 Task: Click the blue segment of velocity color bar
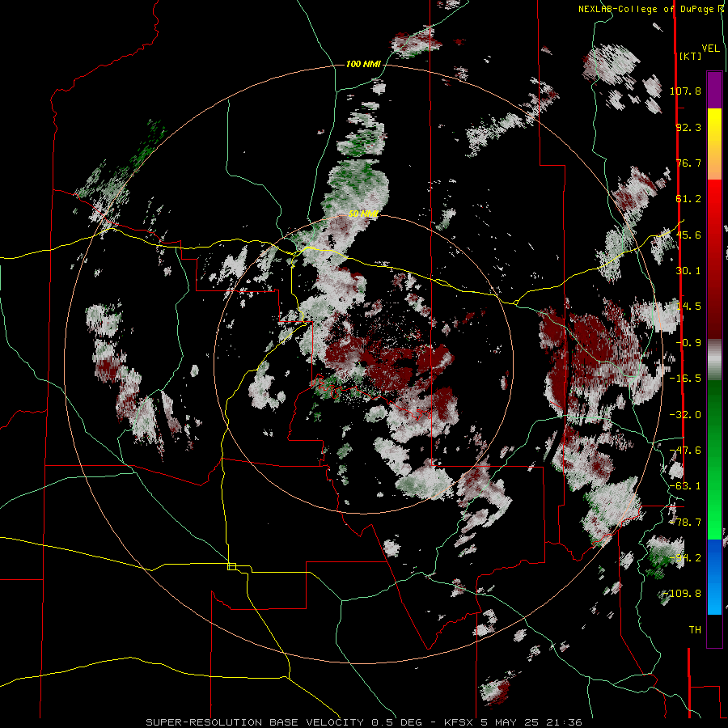coord(714,577)
